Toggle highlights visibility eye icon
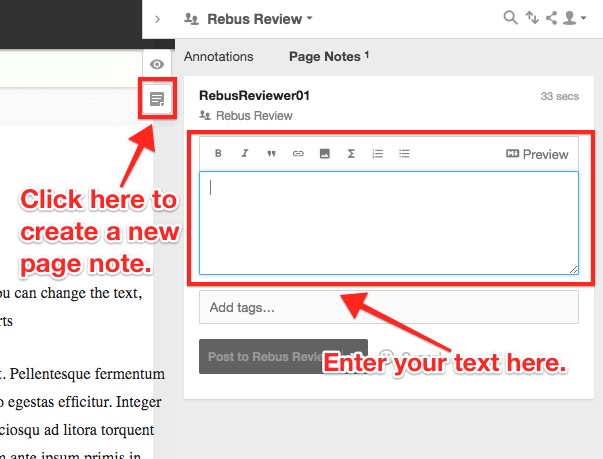Image resolution: width=603 pixels, height=459 pixels. [x=157, y=64]
